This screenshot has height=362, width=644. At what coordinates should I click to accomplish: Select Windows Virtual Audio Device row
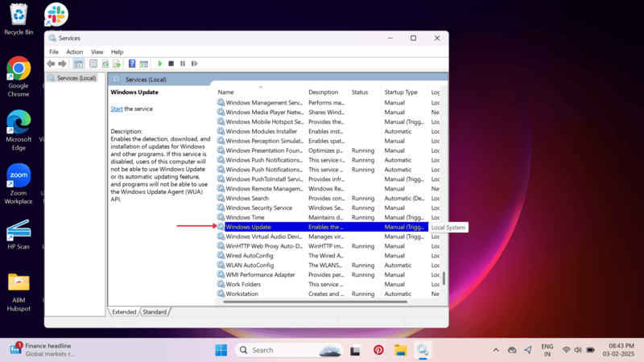click(328, 237)
